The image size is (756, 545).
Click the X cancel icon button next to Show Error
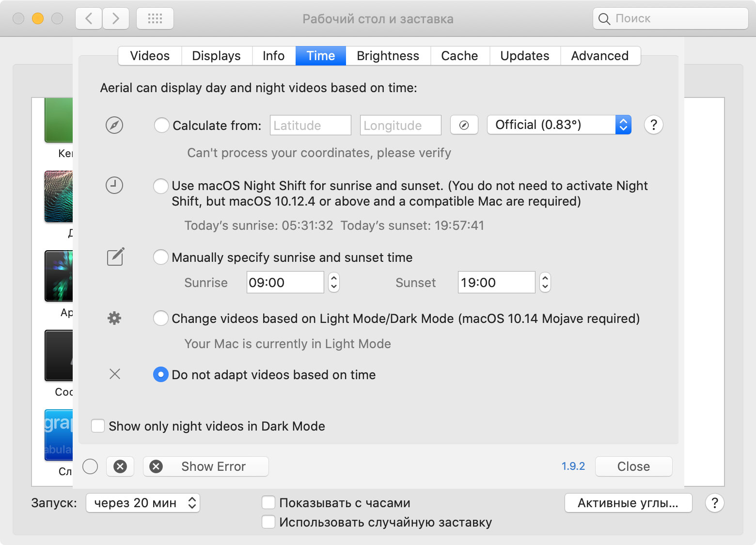pos(120,466)
